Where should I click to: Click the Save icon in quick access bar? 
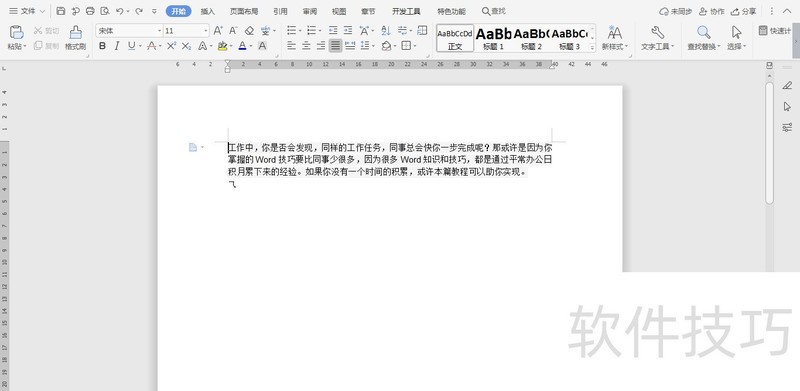point(61,11)
